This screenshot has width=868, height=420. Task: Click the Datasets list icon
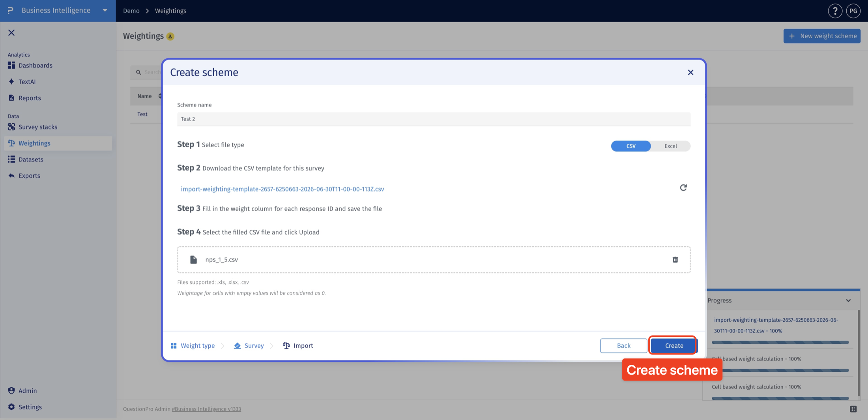(11, 159)
